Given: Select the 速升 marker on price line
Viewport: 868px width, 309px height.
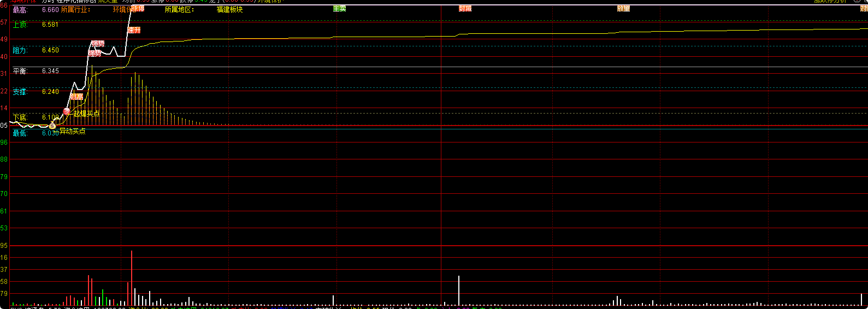Looking at the screenshot, I should 134,30.
